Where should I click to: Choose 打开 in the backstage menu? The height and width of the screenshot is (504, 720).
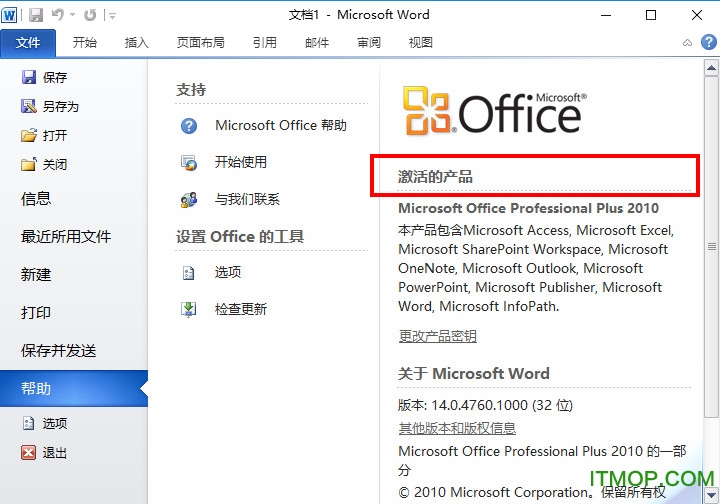click(55, 135)
